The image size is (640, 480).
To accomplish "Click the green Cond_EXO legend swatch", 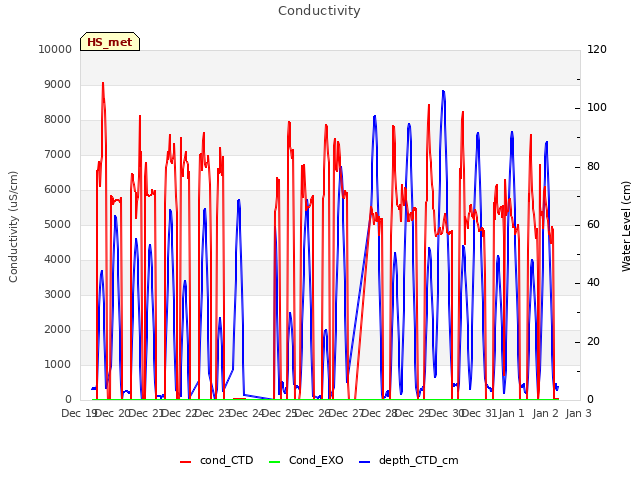I will [x=275, y=462].
